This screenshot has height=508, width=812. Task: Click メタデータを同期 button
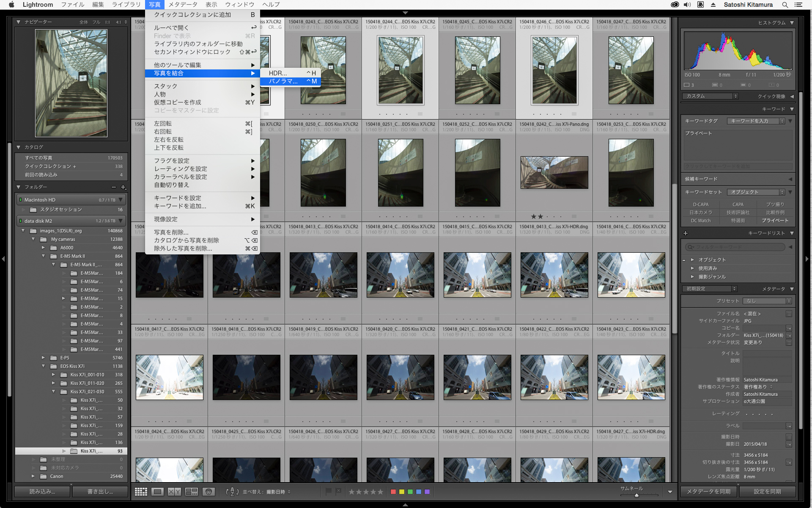point(708,491)
